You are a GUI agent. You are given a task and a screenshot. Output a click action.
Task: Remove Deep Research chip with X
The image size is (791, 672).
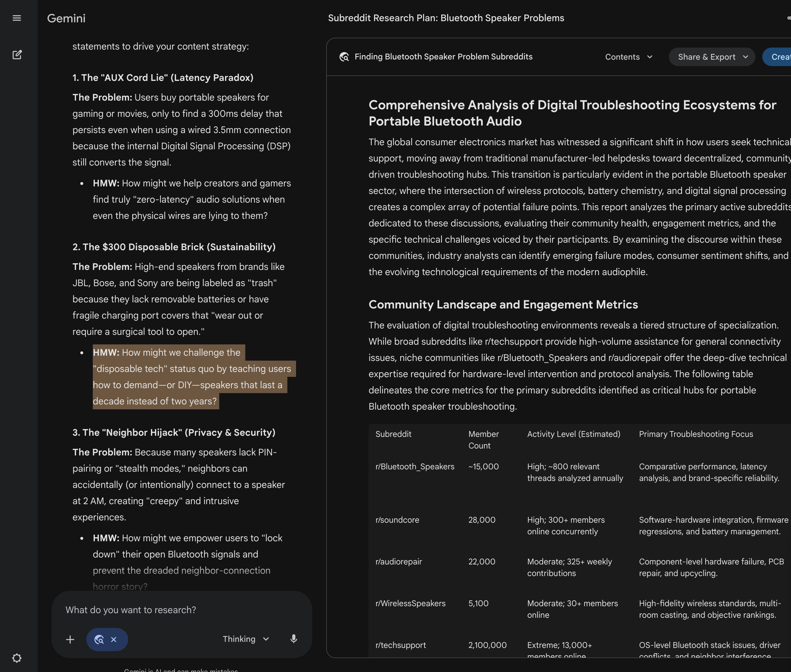(x=114, y=639)
